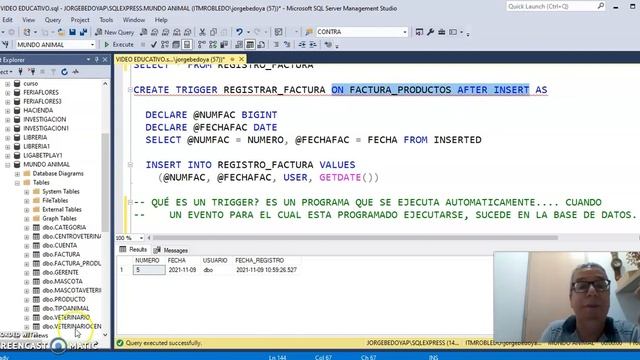Expand the curso database node
This screenshot has height=360, width=640.
(x=7, y=84)
